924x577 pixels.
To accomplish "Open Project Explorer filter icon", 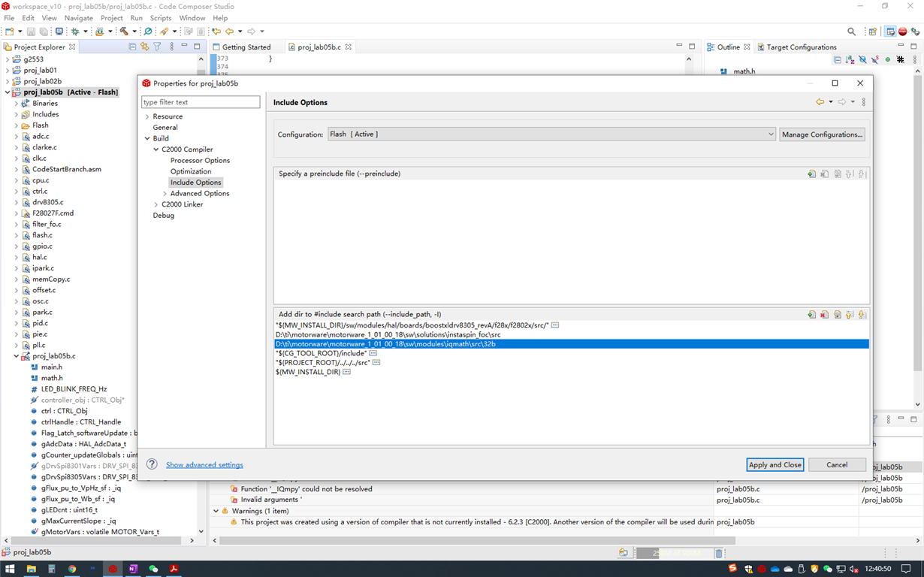I will pyautogui.click(x=157, y=47).
